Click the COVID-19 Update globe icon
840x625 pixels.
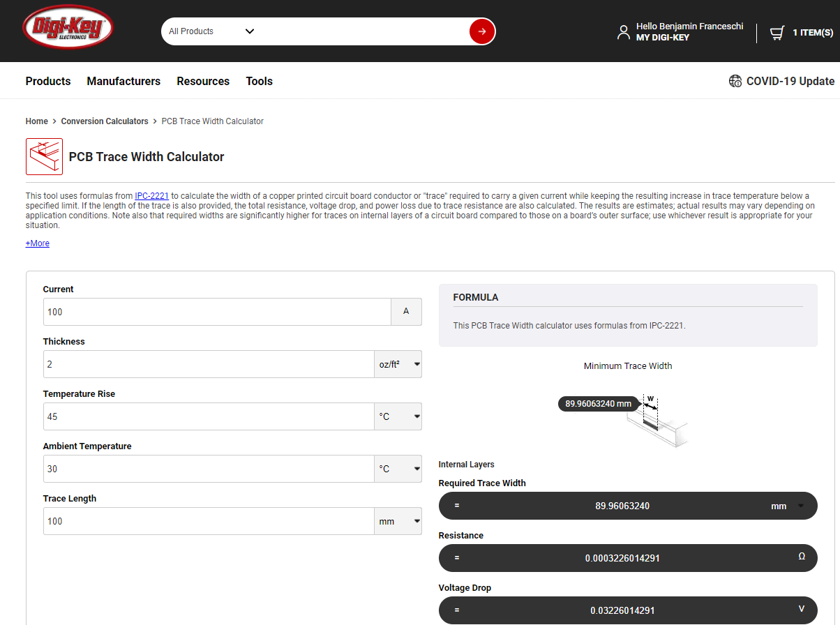[735, 81]
